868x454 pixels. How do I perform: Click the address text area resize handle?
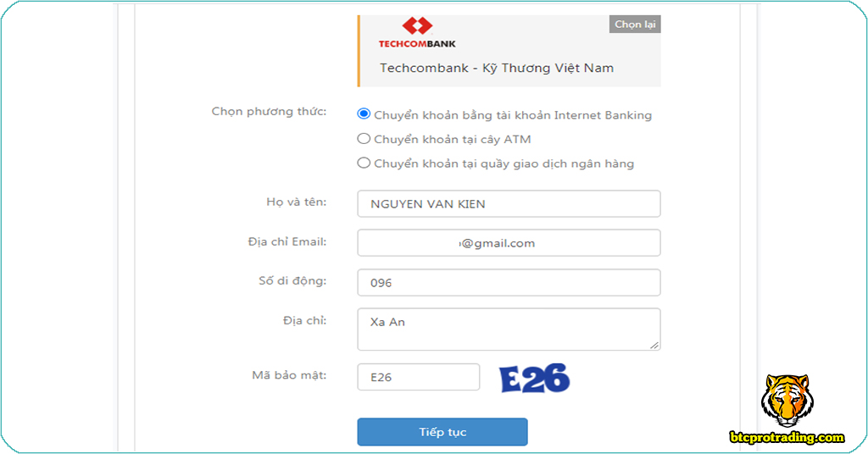point(654,345)
